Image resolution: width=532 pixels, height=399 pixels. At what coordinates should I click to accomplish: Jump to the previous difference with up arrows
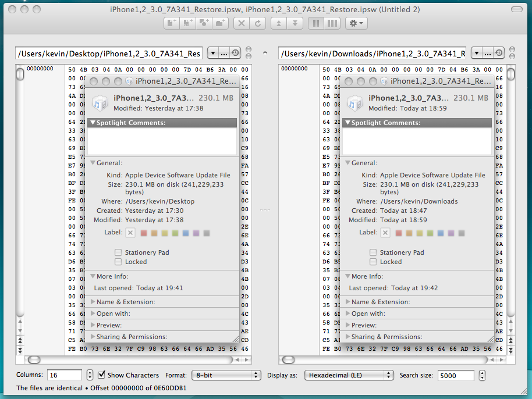tap(279, 23)
